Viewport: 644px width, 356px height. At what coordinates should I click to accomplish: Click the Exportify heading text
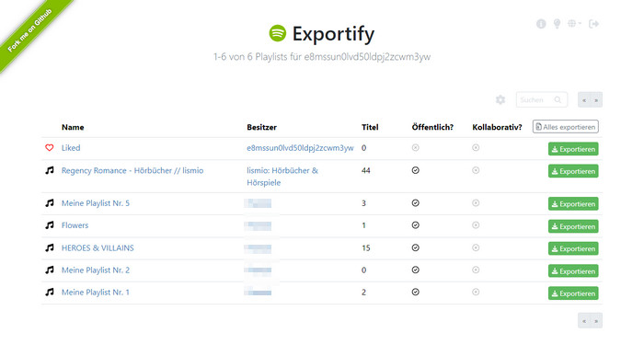[x=333, y=34]
